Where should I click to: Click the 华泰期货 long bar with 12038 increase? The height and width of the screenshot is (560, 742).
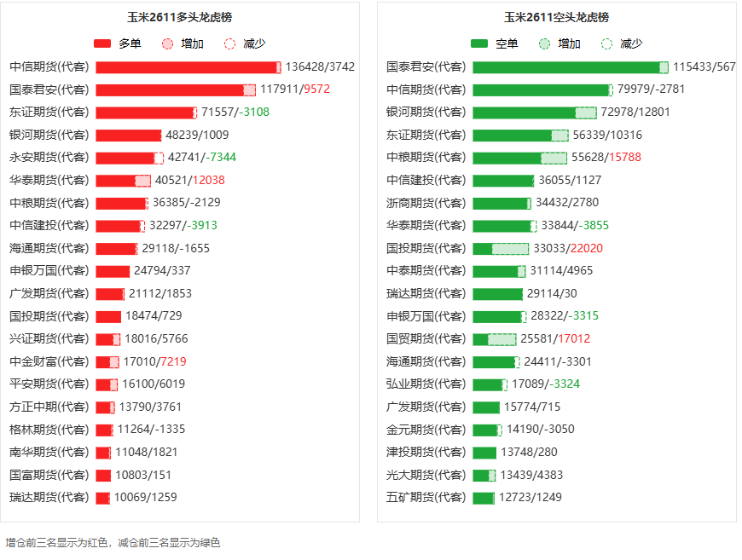(123, 181)
